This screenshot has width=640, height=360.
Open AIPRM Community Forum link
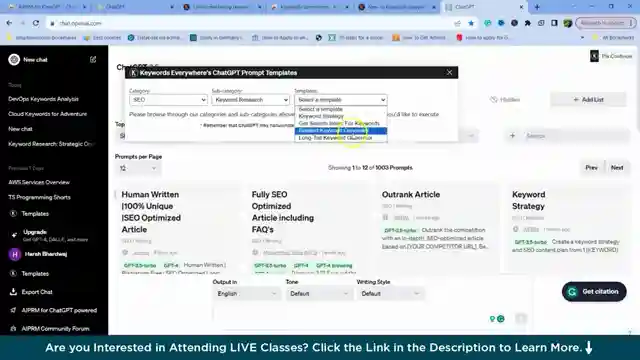(x=54, y=329)
